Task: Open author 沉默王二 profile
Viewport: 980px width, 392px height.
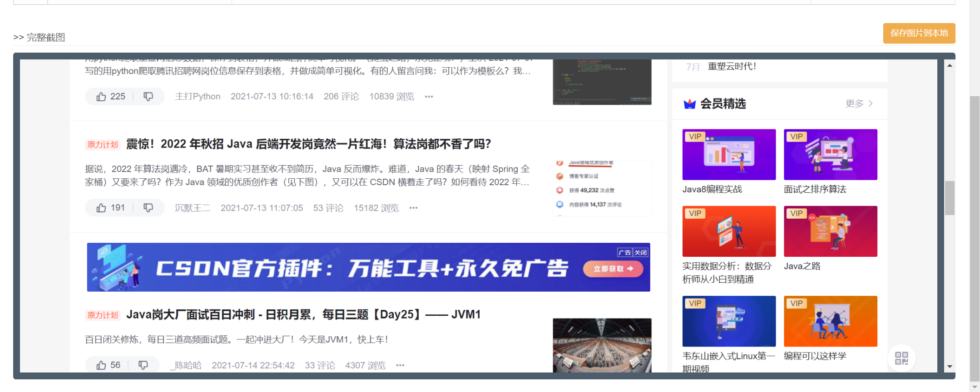Action: 193,208
